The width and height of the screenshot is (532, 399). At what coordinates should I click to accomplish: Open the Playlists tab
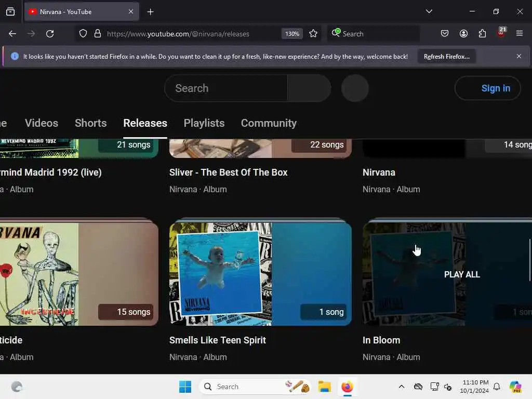[204, 123]
